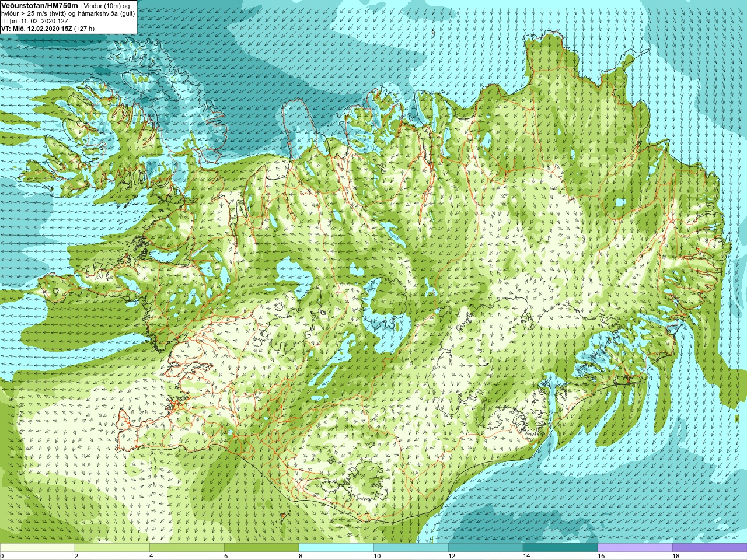Select the teal 12–14 legend swatch

(486, 548)
